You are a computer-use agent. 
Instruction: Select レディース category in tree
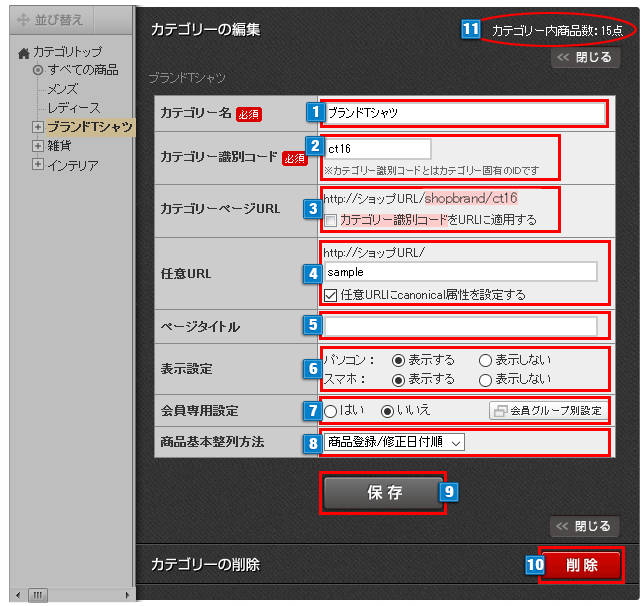click(73, 108)
